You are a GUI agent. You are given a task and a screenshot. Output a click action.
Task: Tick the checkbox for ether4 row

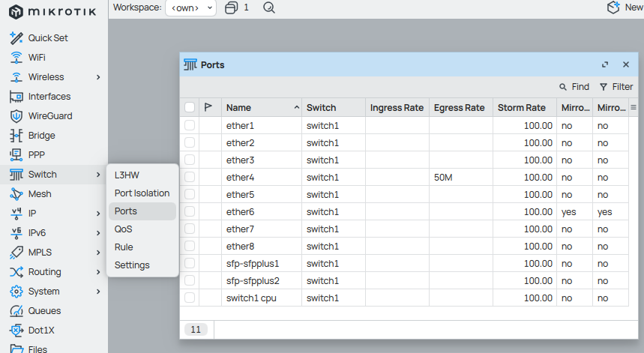(x=190, y=178)
